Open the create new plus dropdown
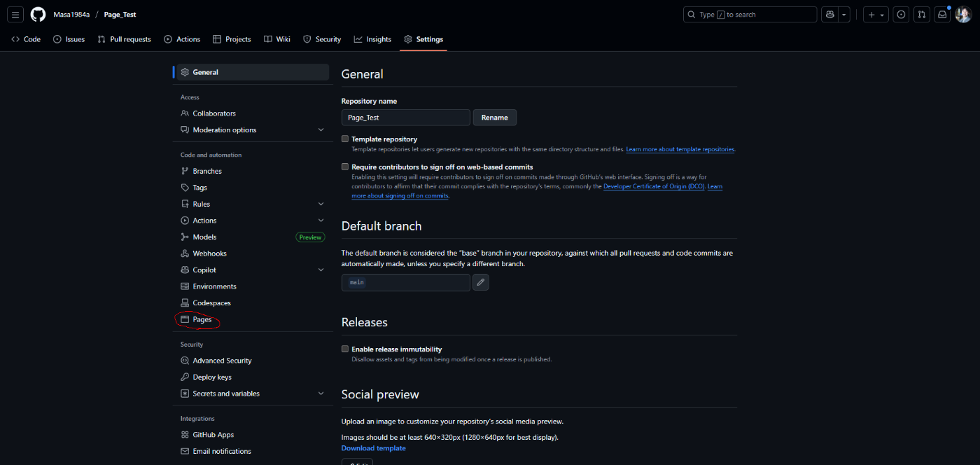 [x=876, y=15]
